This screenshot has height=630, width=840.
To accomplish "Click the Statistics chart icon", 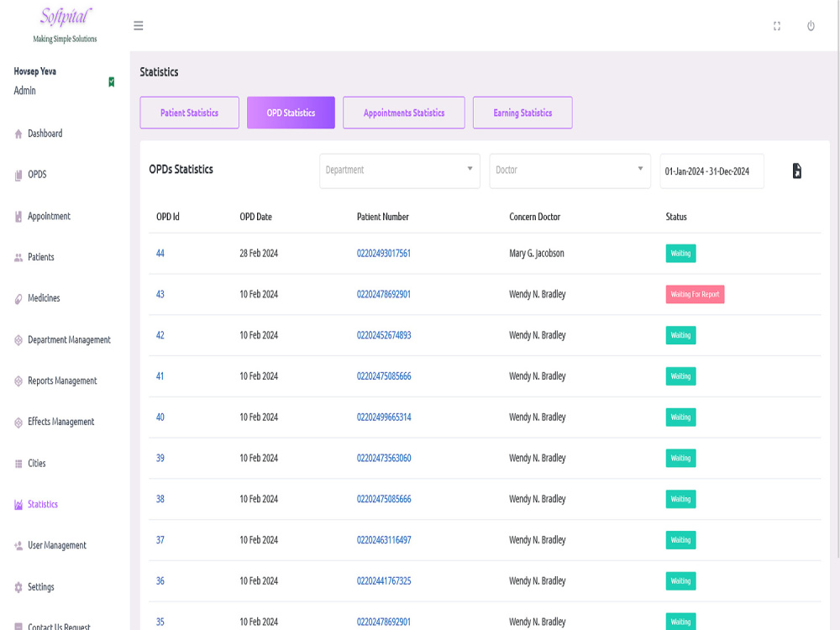I will pyautogui.click(x=18, y=505).
